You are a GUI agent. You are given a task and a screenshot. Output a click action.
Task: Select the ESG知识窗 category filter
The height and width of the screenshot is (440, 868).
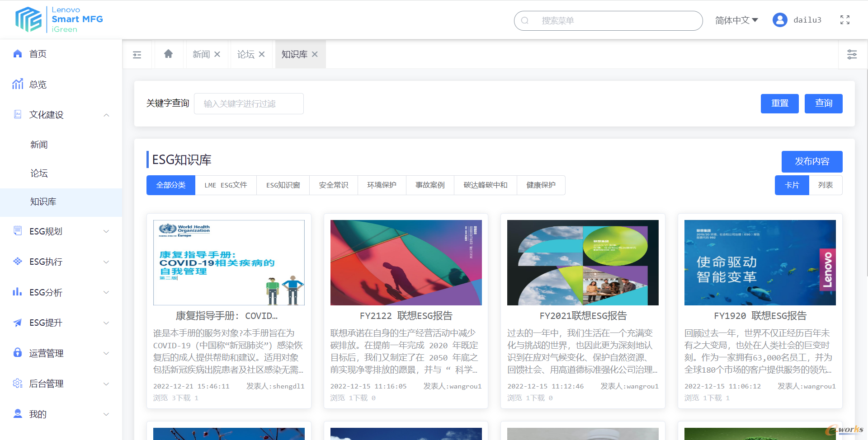pos(283,185)
